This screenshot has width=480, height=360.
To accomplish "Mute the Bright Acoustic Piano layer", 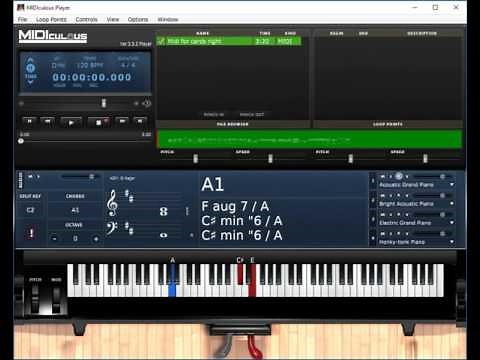I will coord(382,196).
